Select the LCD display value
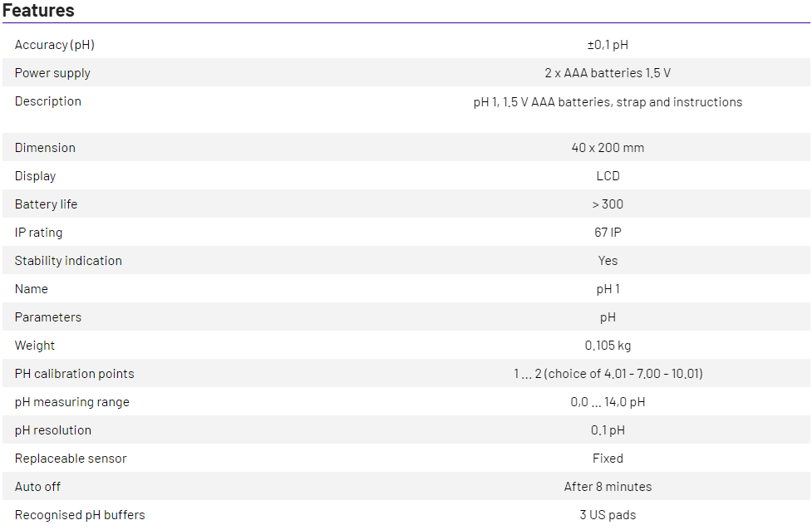Viewport: 812px width, 530px height. coord(608,176)
